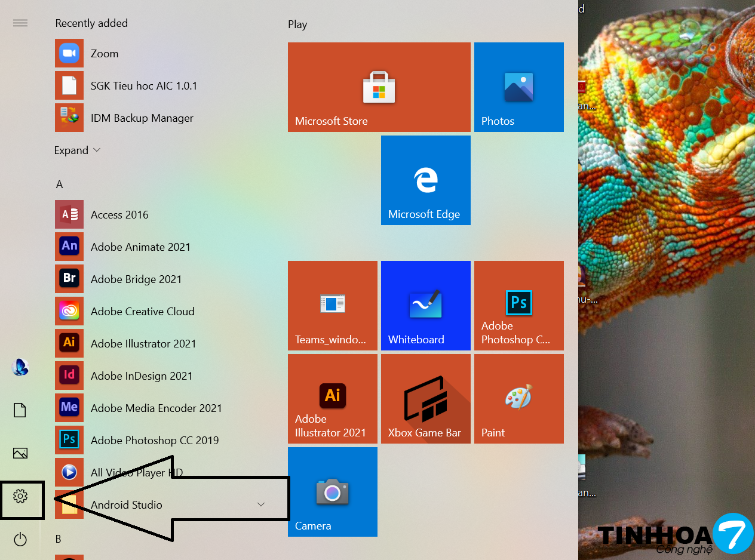Select Adobe Illustrator 2021 in app list
The height and width of the screenshot is (560, 755).
tap(143, 344)
